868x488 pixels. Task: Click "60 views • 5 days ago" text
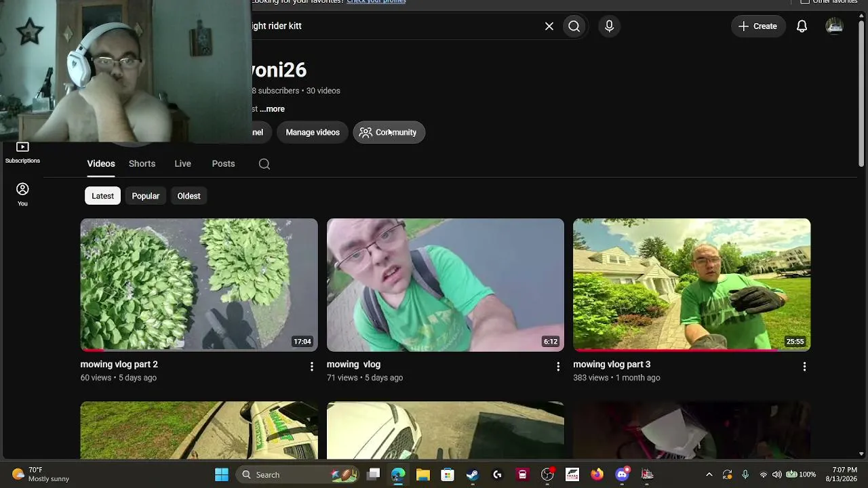tap(119, 378)
